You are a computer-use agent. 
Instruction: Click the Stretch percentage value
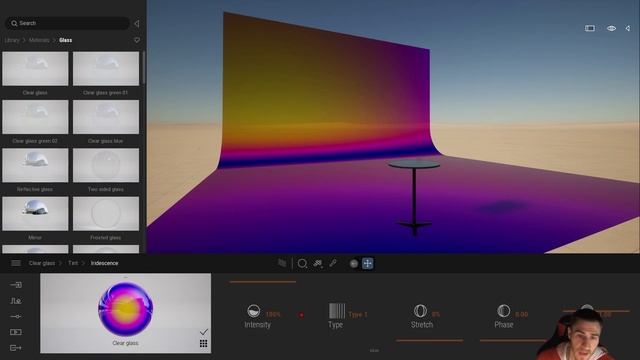click(x=436, y=314)
